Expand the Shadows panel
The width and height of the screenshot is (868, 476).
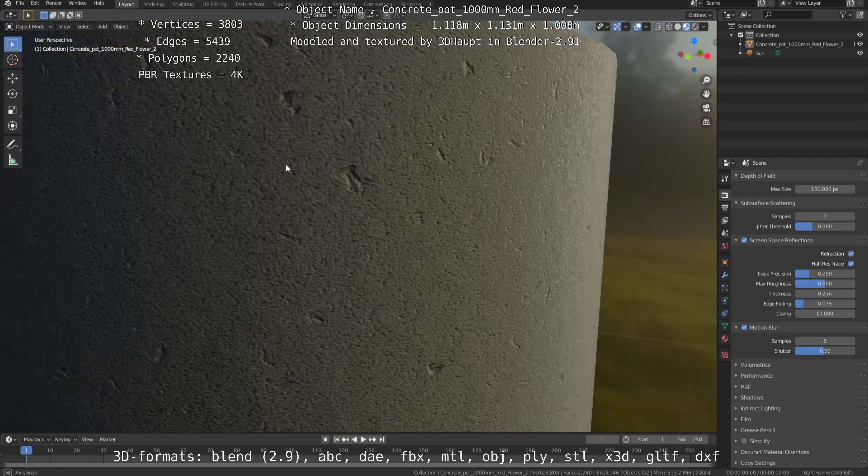751,398
